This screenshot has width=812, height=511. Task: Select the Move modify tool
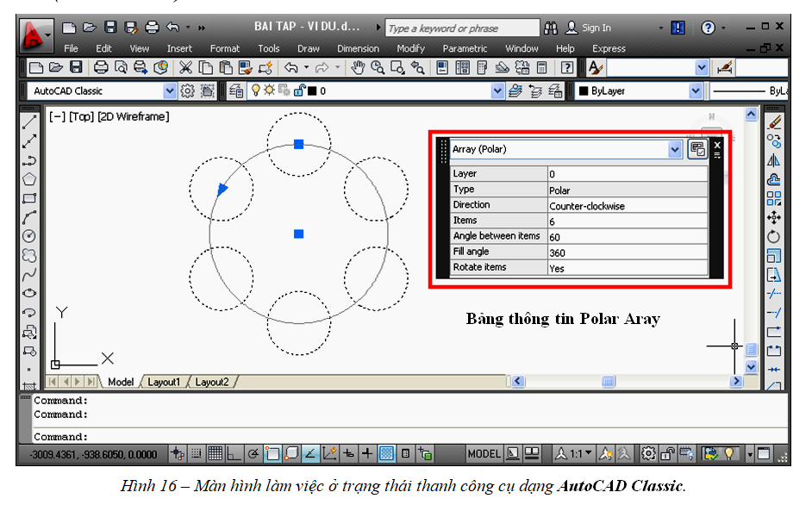tap(774, 217)
